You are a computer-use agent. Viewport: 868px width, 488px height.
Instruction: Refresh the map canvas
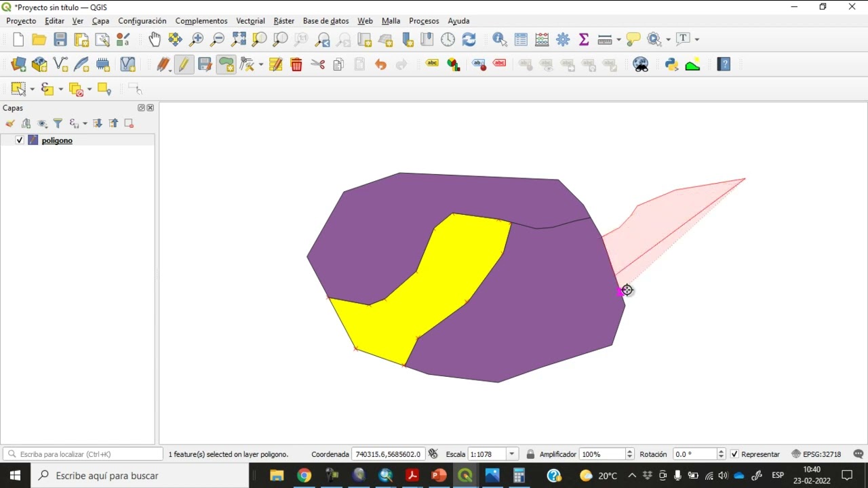coord(469,39)
